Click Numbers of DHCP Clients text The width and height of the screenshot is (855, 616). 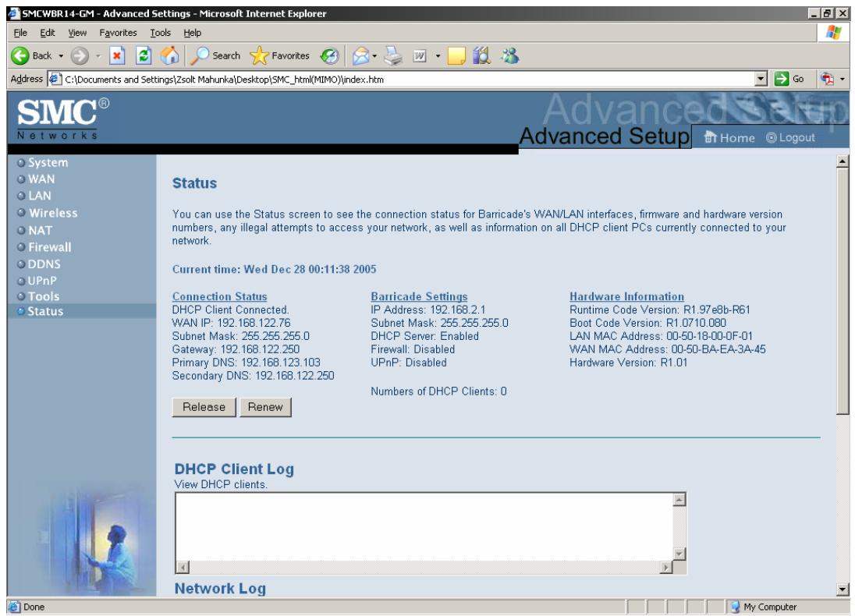(x=438, y=391)
